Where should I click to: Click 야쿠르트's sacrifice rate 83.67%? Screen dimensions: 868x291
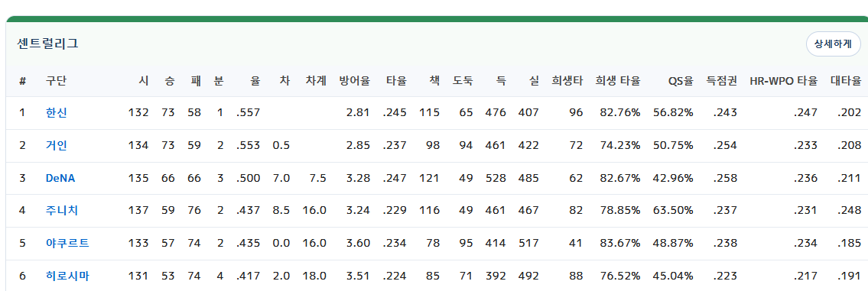[x=620, y=243]
